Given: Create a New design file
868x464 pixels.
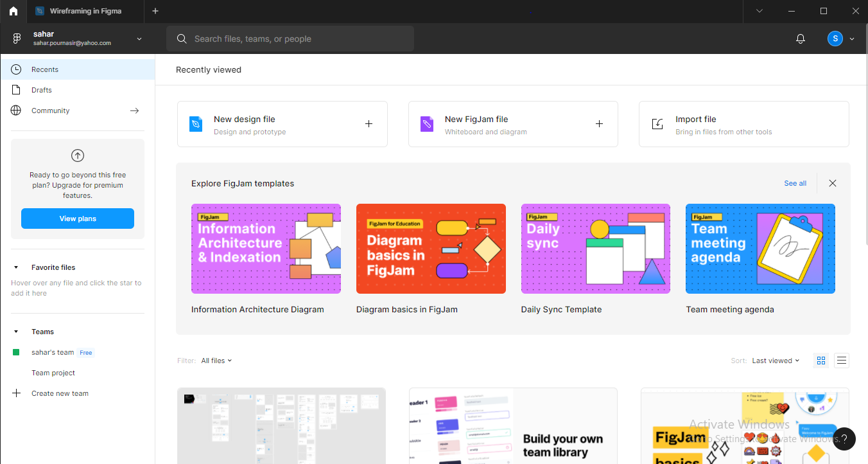Looking at the screenshot, I should tap(282, 124).
